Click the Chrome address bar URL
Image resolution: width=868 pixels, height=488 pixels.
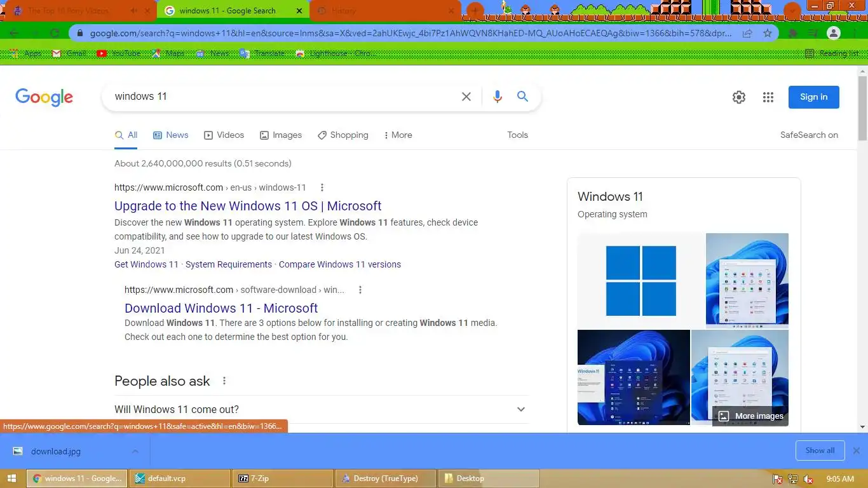pyautogui.click(x=410, y=33)
